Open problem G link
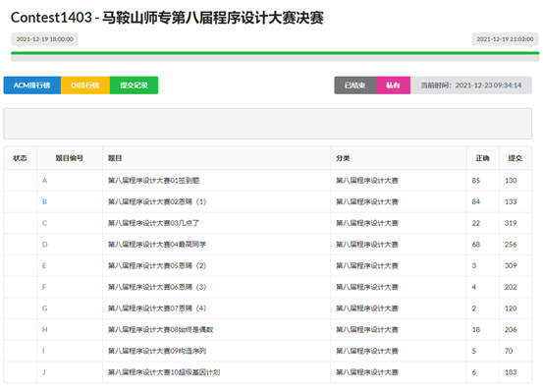The height and width of the screenshot is (392, 543). point(44,308)
